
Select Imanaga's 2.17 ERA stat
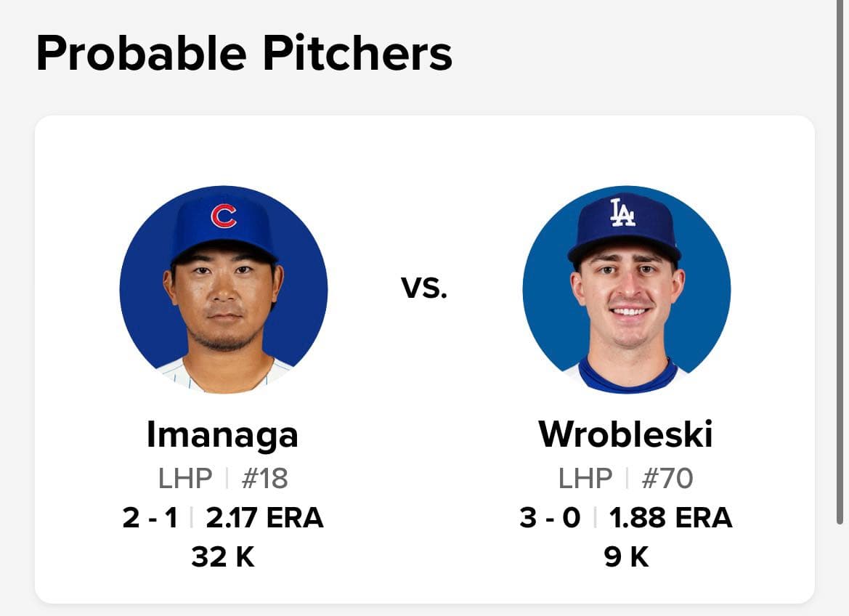[x=265, y=517]
